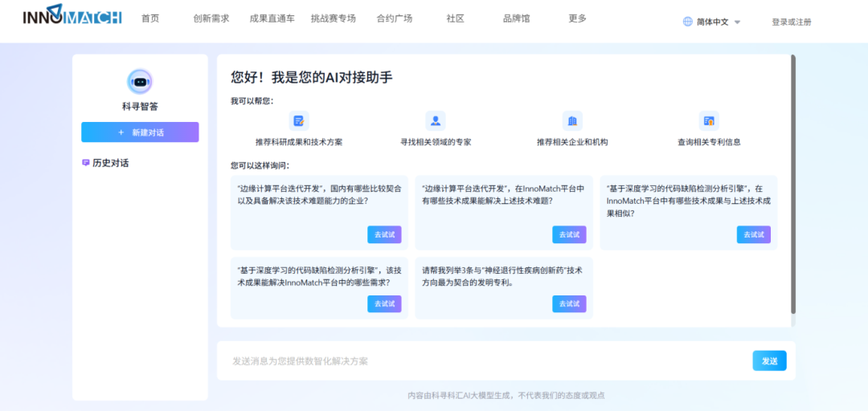Click the 历史对话 chat bubble icon
The width and height of the screenshot is (868, 411).
click(86, 163)
